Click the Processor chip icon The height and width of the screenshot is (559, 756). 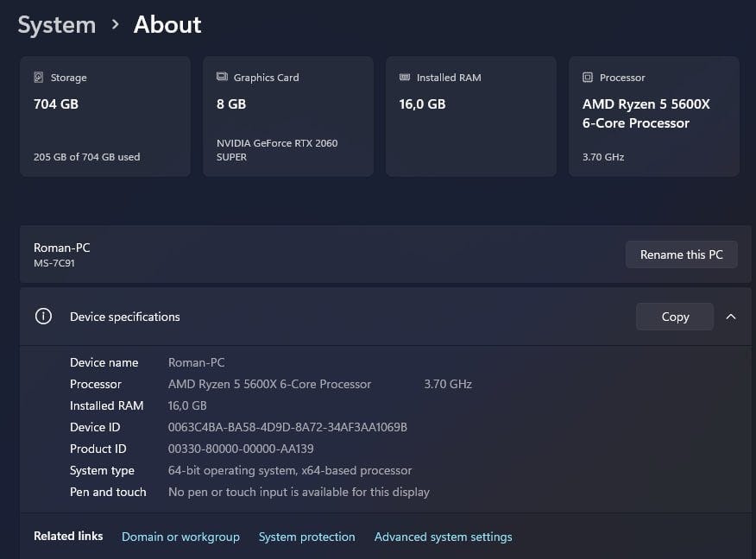(x=588, y=78)
